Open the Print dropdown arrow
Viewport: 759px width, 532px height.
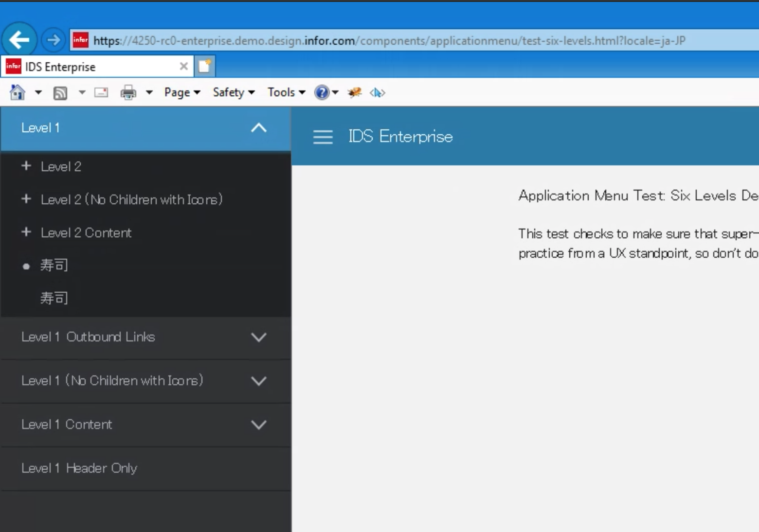click(149, 92)
